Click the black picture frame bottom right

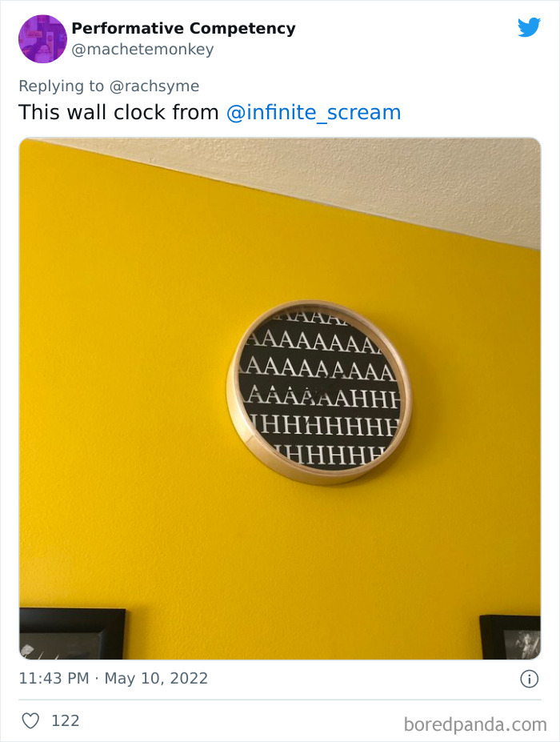pyautogui.click(x=510, y=637)
